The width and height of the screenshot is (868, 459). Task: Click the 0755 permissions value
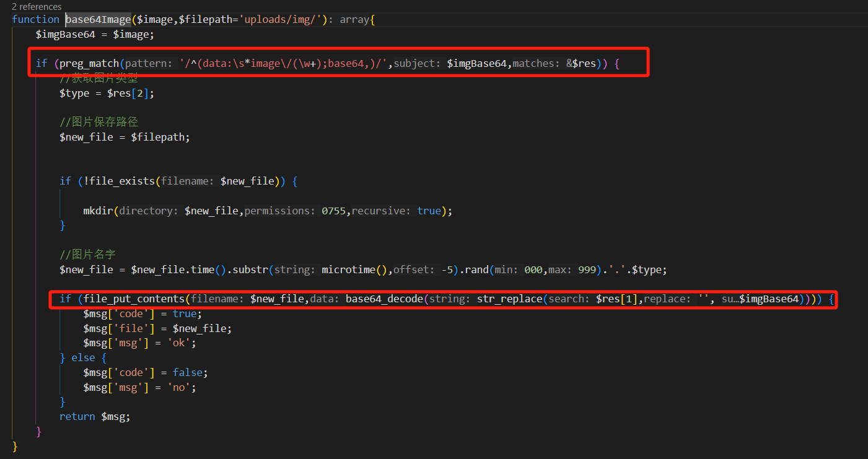tap(334, 211)
